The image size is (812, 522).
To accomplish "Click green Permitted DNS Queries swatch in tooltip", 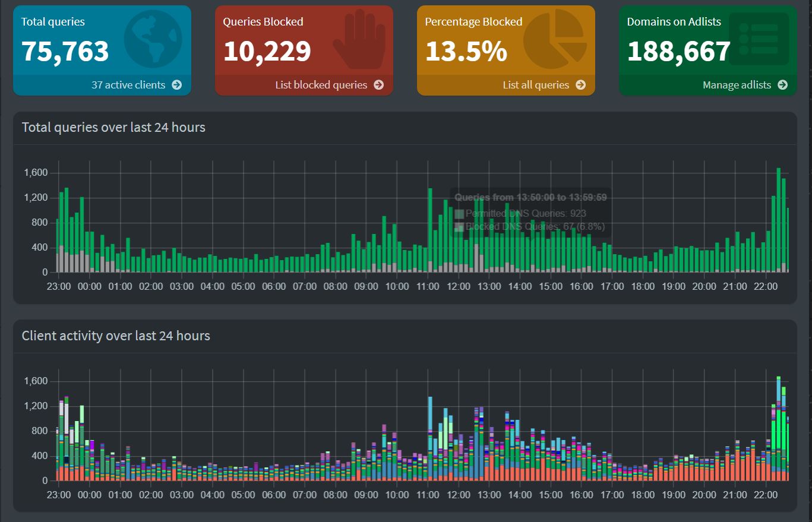I will click(x=459, y=214).
